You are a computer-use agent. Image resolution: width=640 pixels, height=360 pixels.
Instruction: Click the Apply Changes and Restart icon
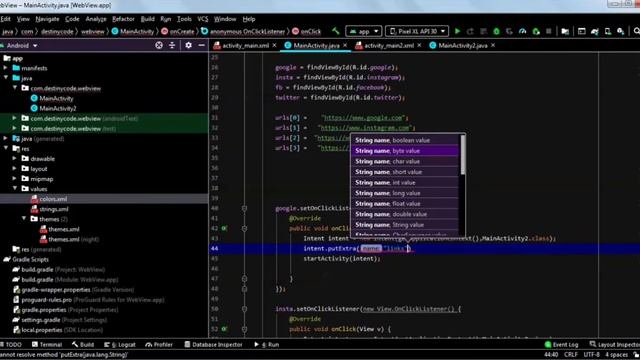(x=470, y=31)
